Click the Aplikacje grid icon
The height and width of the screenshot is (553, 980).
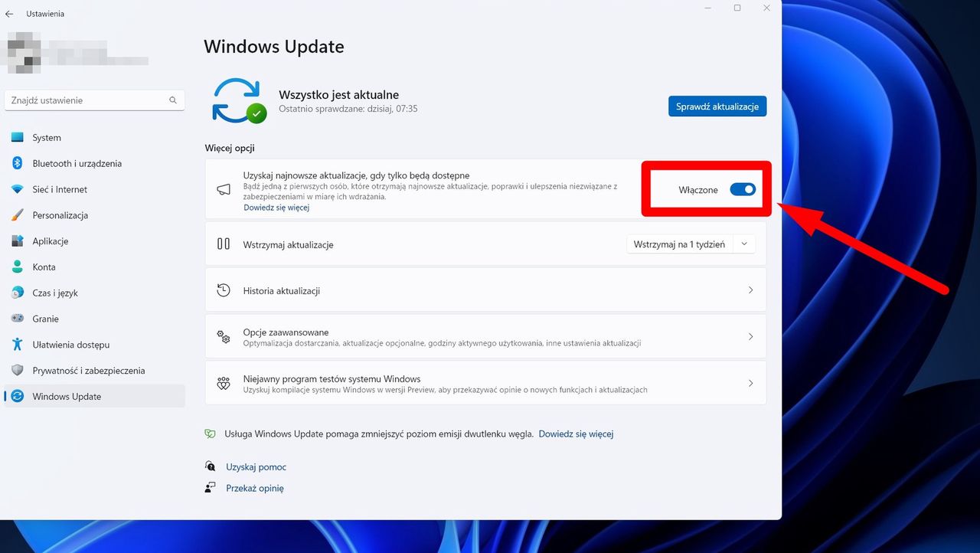point(18,241)
